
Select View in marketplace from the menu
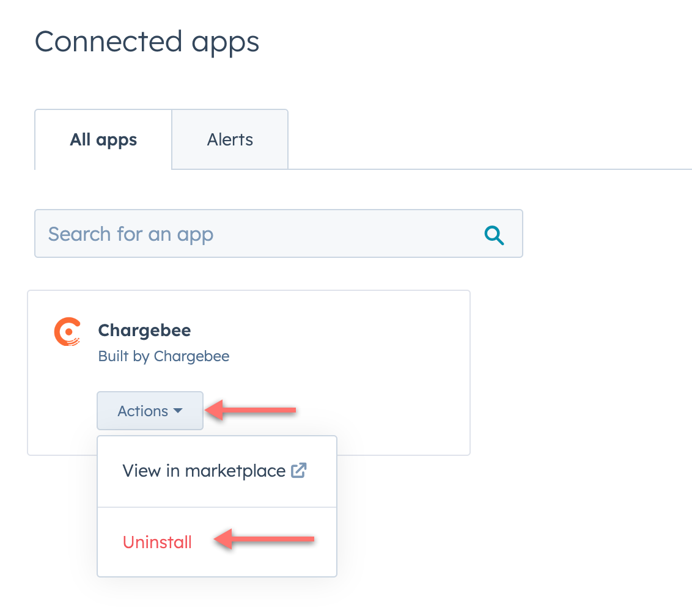[204, 471]
